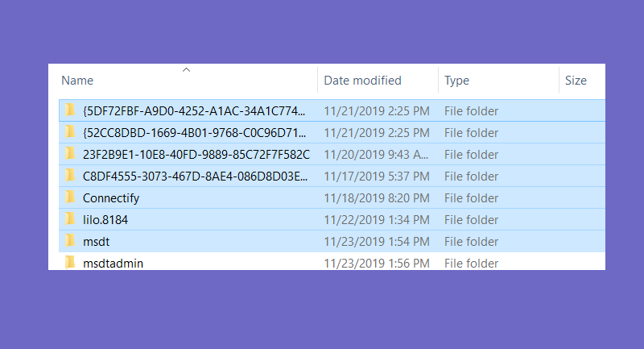
Task: Click the Connectify folder icon
Action: click(70, 197)
